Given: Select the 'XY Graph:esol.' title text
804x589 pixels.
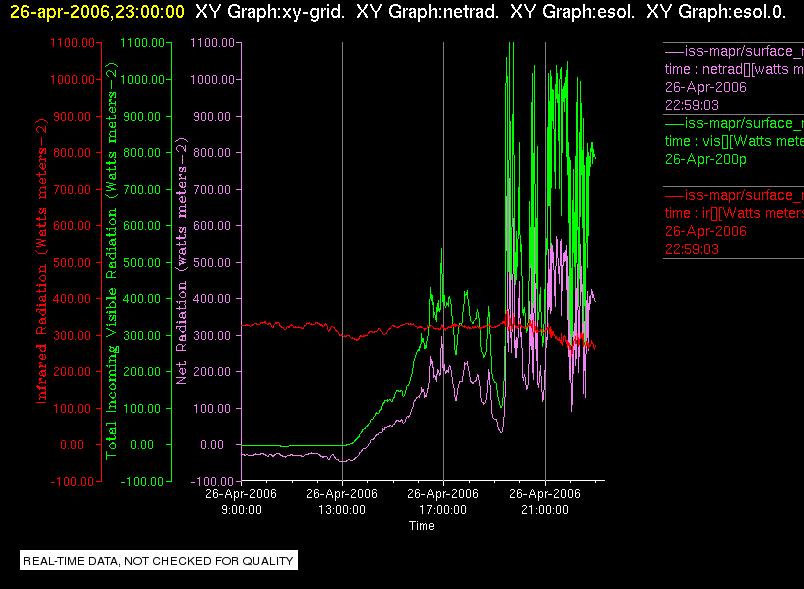Looking at the screenshot, I should (572, 11).
